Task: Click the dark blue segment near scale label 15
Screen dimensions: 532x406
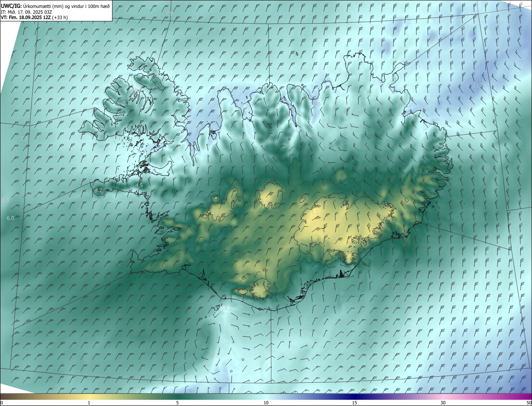Action: pos(355,397)
